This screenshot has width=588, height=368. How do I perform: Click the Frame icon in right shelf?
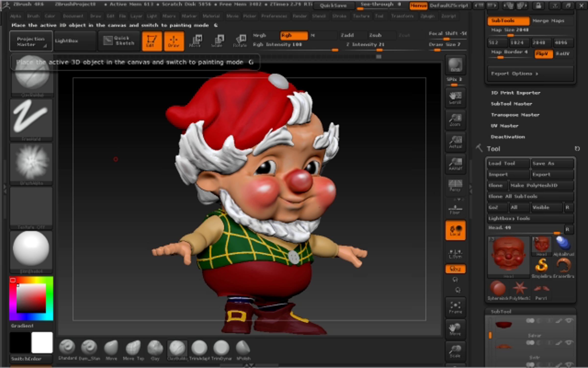coord(455,307)
